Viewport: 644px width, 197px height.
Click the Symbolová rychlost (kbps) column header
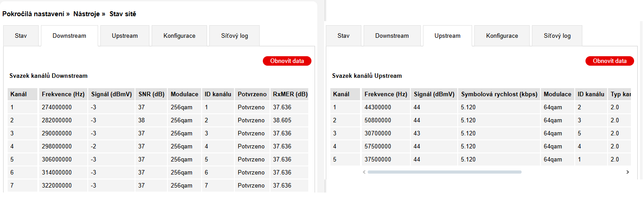pos(499,94)
